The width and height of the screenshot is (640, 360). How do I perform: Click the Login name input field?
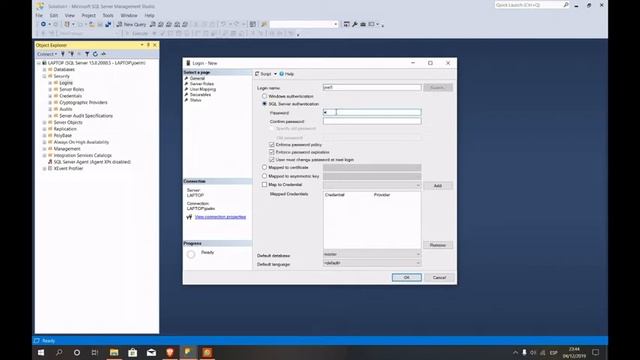(372, 87)
